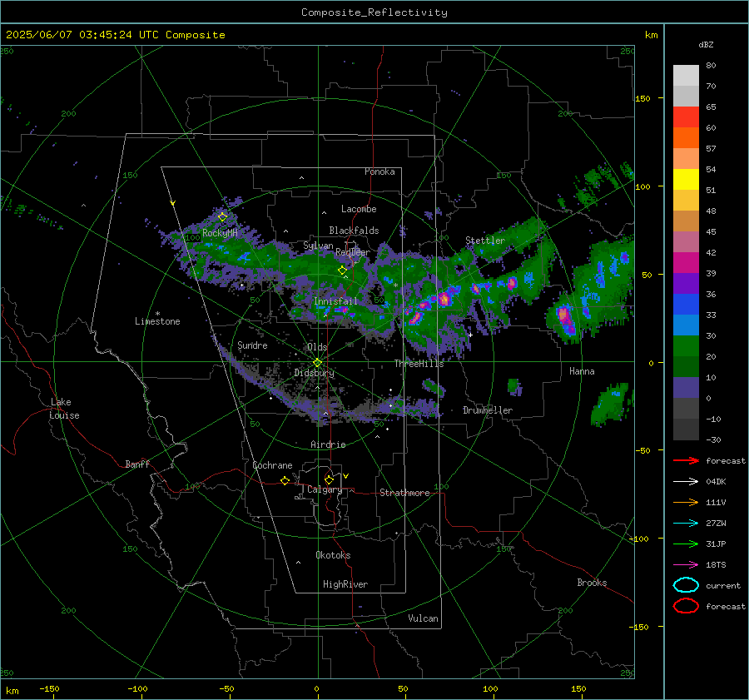The image size is (749, 700).
Task: Click the ThreeHills city label
Action: tap(419, 364)
